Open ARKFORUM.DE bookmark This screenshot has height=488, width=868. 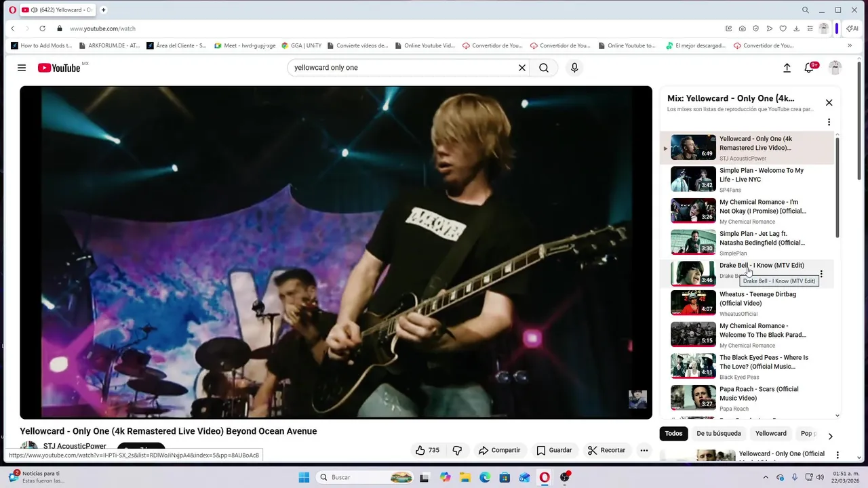click(x=109, y=46)
